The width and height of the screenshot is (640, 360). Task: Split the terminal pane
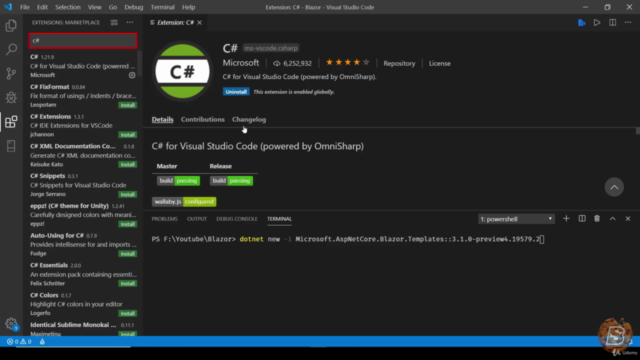pyautogui.click(x=582, y=219)
